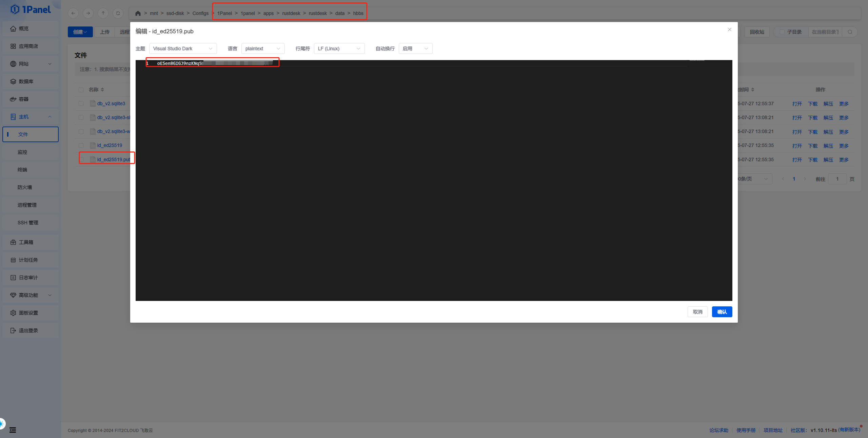This screenshot has height=438, width=868.
Task: Open the LF (Linux) line ending dropdown
Action: (339, 49)
